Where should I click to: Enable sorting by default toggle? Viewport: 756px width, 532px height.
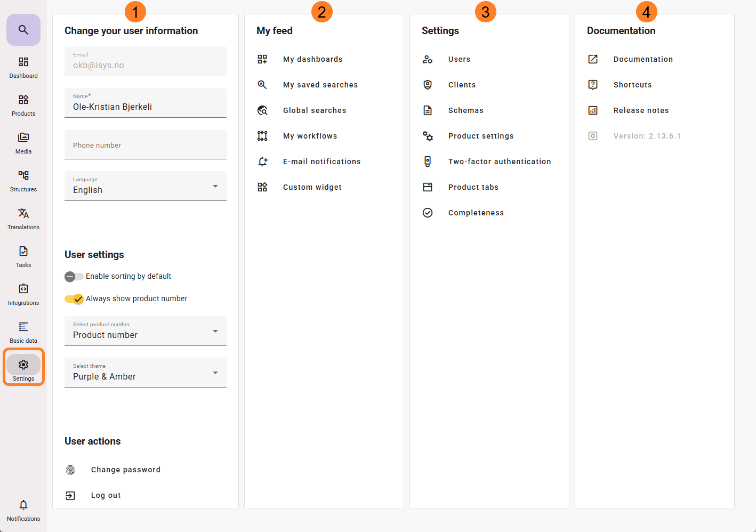[74, 276]
